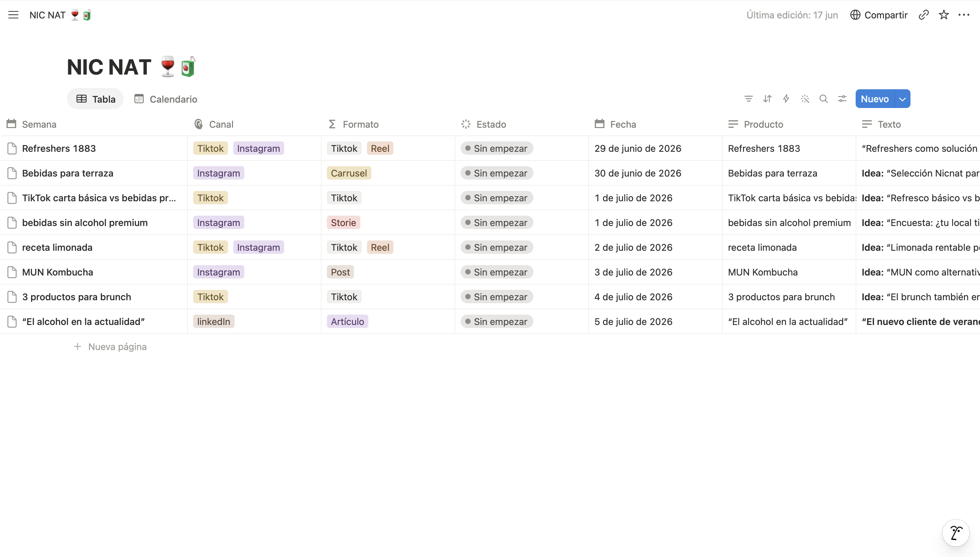
Task: Add page to favorites star icon
Action: [x=944, y=15]
